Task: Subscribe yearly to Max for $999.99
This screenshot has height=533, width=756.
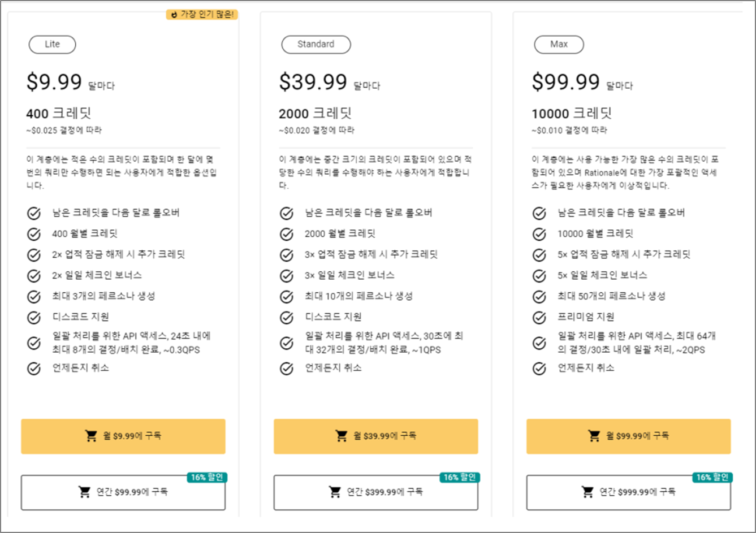Action: tap(629, 492)
